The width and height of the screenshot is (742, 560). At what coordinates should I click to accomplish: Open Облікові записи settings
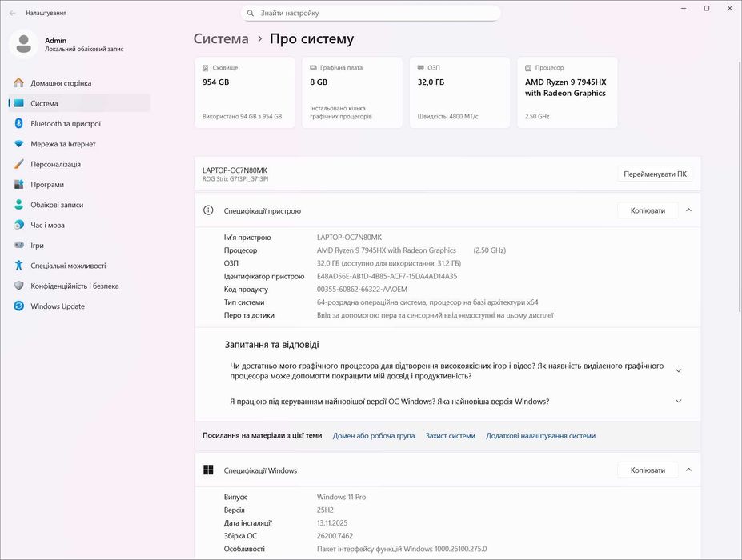[x=79, y=205]
